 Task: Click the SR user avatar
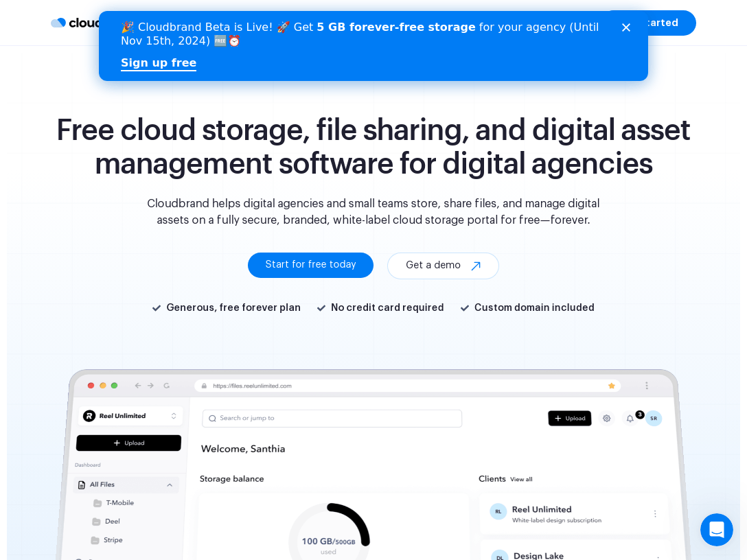coord(654,418)
